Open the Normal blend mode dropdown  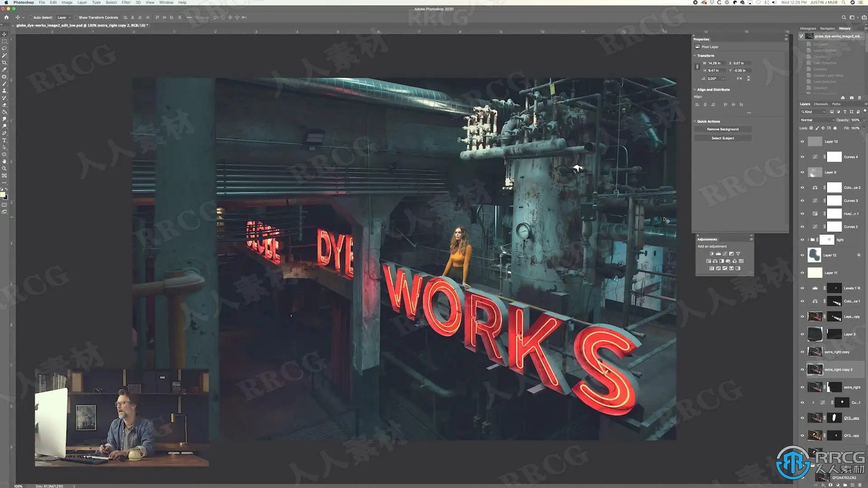coord(817,120)
